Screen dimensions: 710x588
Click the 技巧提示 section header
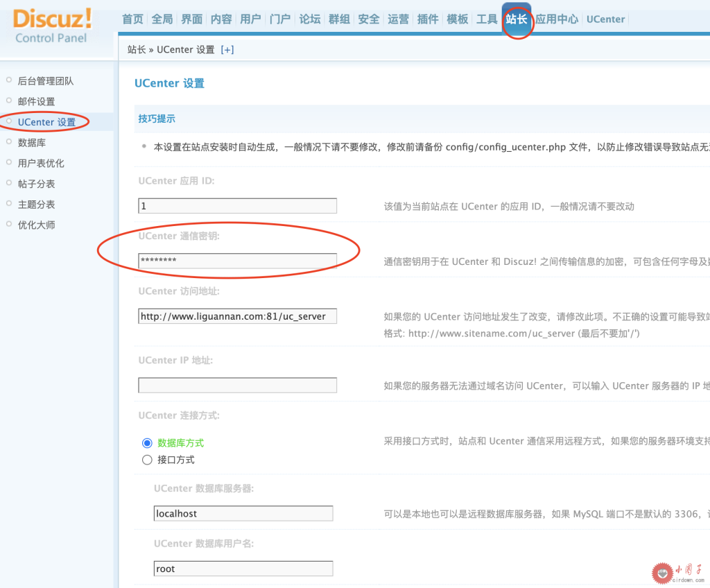point(157,119)
